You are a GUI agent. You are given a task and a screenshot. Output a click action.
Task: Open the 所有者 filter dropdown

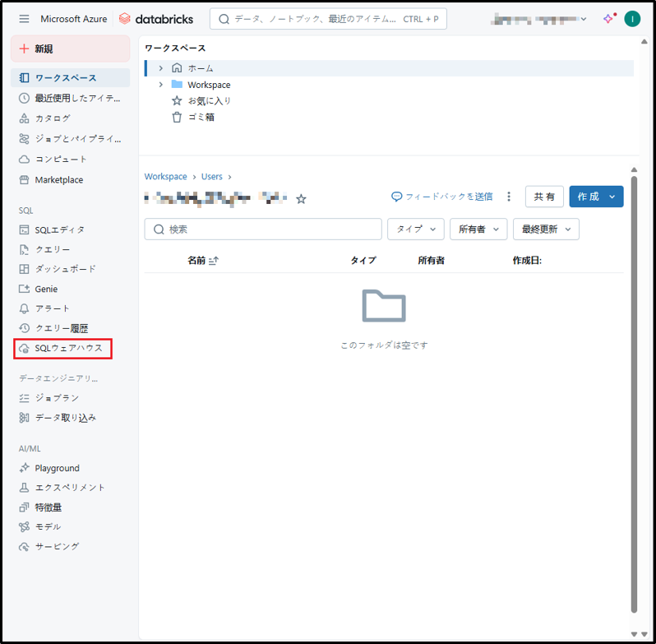click(478, 229)
